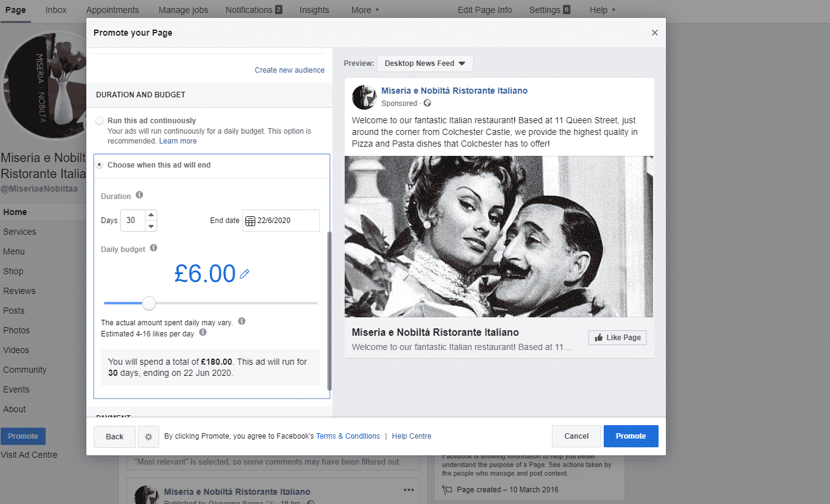Click the page avatar in ad preview

[364, 97]
